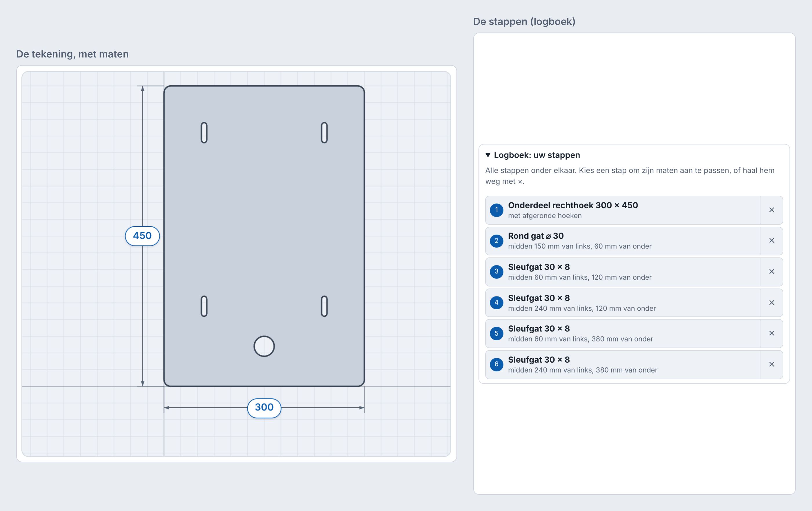Select the Onderdeel rechthoek 300 × 450 step
The height and width of the screenshot is (511, 812).
pyautogui.click(x=623, y=210)
